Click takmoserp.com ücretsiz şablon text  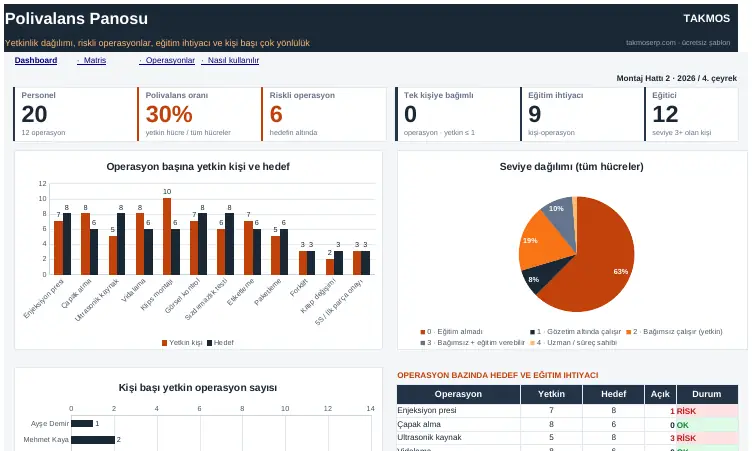click(x=678, y=43)
